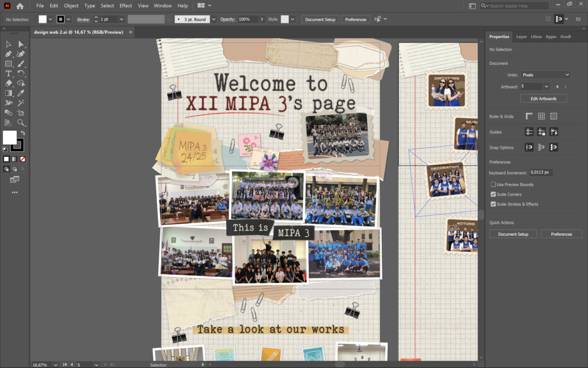The height and width of the screenshot is (368, 588).
Task: Select the Artboard tool
Action: tap(21, 113)
